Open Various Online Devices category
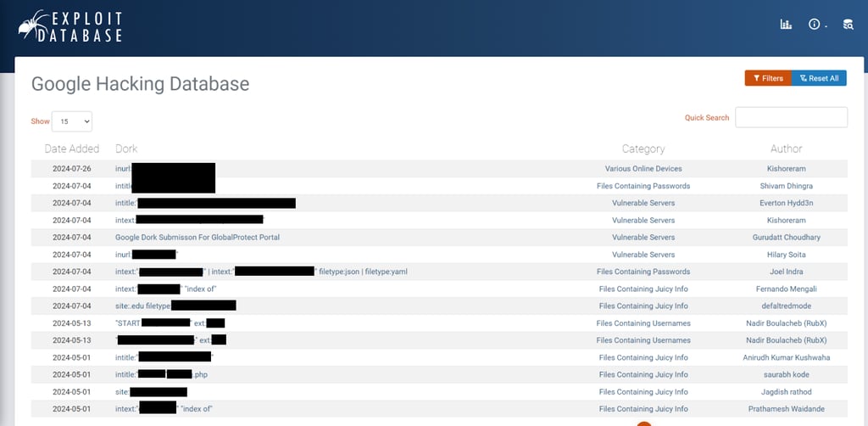Image resolution: width=868 pixels, height=426 pixels. [643, 168]
